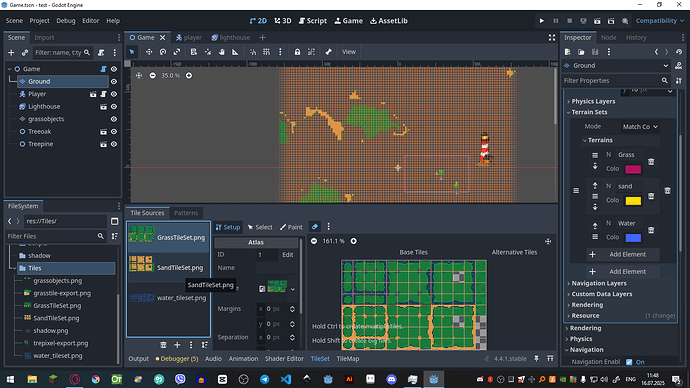Viewport: 690px width, 388px height.
Task: Switch to the Patterns tab
Action: tap(186, 213)
